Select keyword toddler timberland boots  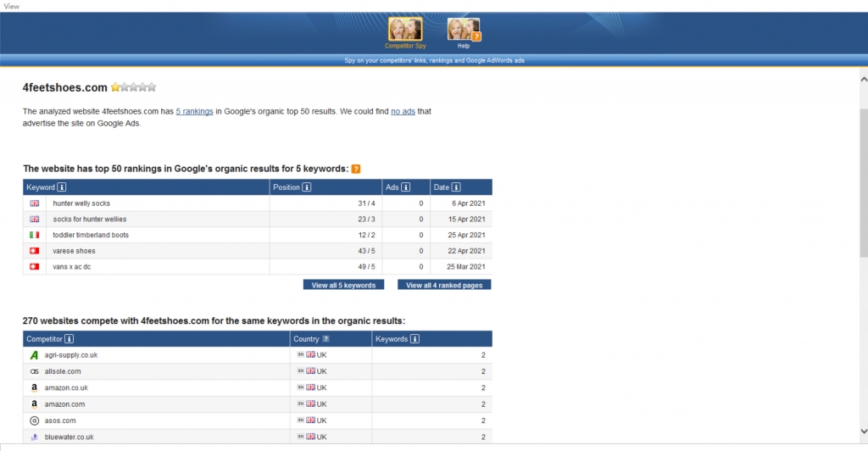pos(91,235)
